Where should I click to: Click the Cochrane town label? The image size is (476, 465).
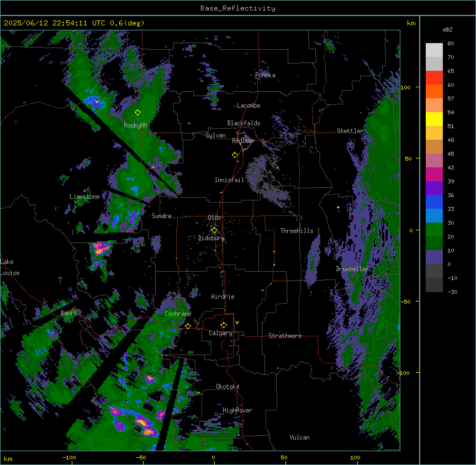(x=178, y=314)
